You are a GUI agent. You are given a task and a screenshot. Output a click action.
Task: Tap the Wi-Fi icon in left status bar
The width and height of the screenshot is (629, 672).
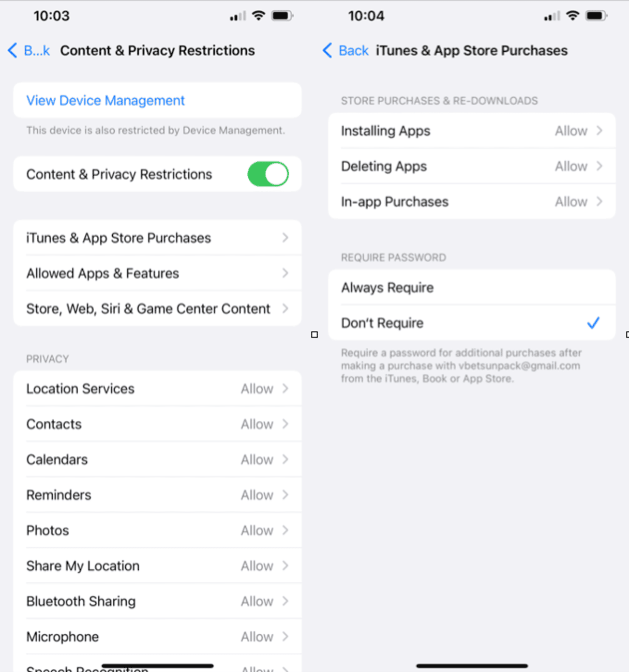point(258,16)
